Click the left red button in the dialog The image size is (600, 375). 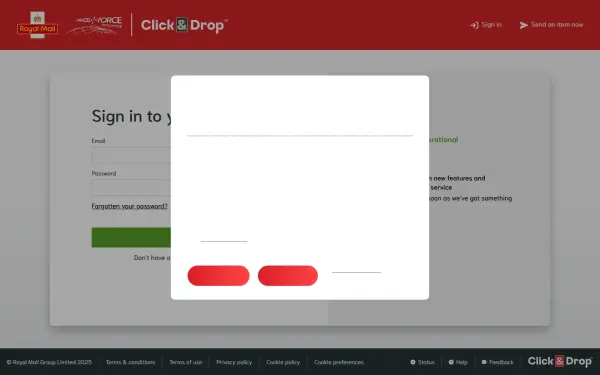[x=218, y=276]
